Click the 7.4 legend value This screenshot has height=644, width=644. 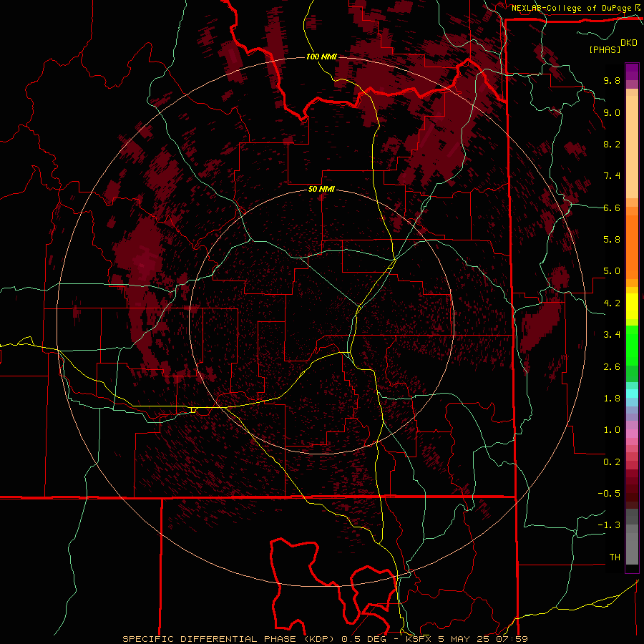pos(612,176)
